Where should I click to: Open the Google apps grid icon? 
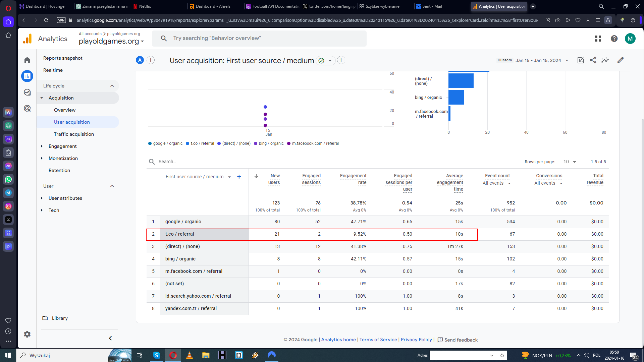tap(598, 39)
